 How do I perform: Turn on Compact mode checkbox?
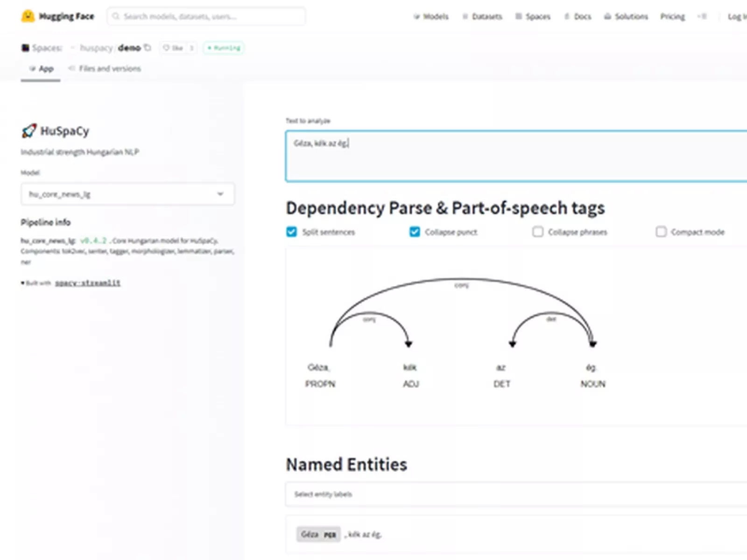pos(661,232)
